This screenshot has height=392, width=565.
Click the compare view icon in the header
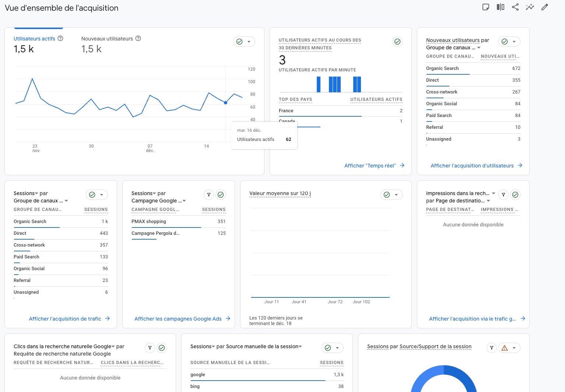500,7
